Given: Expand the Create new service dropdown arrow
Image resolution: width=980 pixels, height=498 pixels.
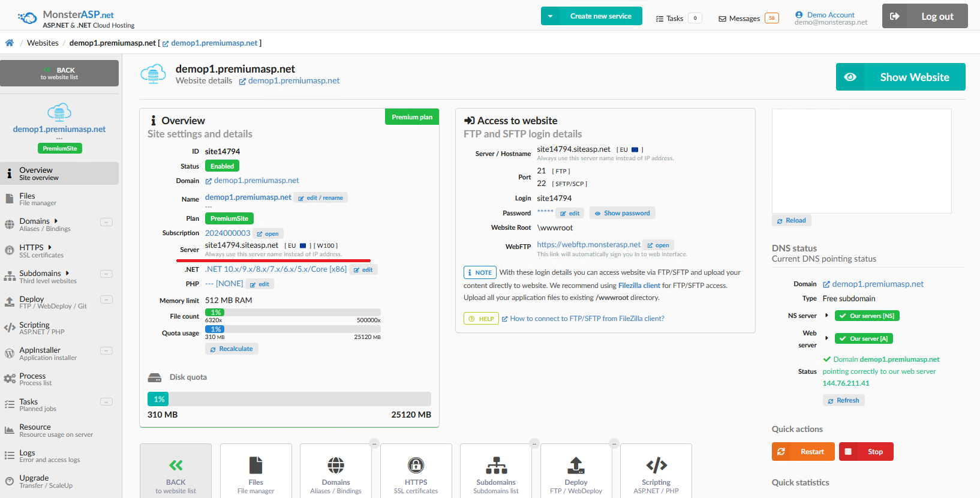Looking at the screenshot, I should (550, 16).
